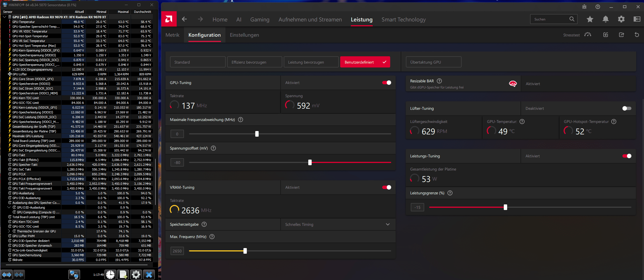Switch to Smart Technology tab
Screen dimensions: 644x280
[x=403, y=20]
